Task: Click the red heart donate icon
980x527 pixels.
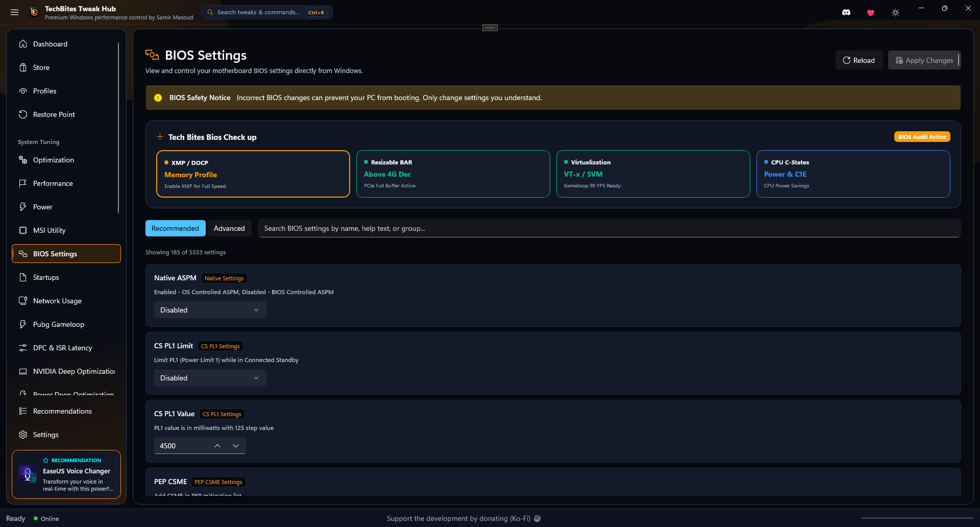Action: 871,13
